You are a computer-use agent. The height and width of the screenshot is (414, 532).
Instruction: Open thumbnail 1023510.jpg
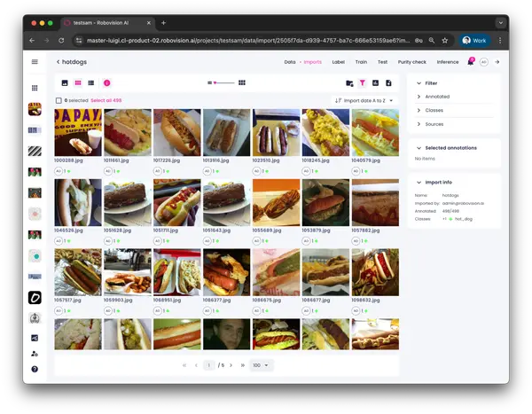click(276, 132)
